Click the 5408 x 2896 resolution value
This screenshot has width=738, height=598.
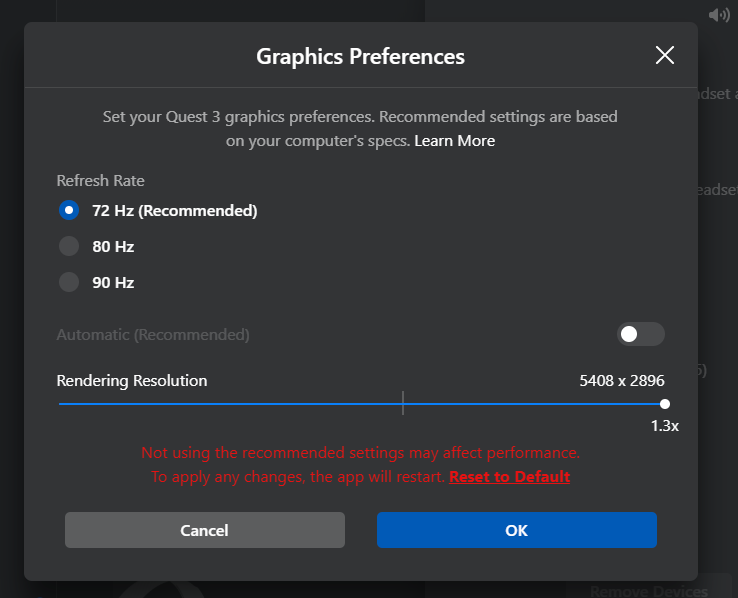coord(622,380)
